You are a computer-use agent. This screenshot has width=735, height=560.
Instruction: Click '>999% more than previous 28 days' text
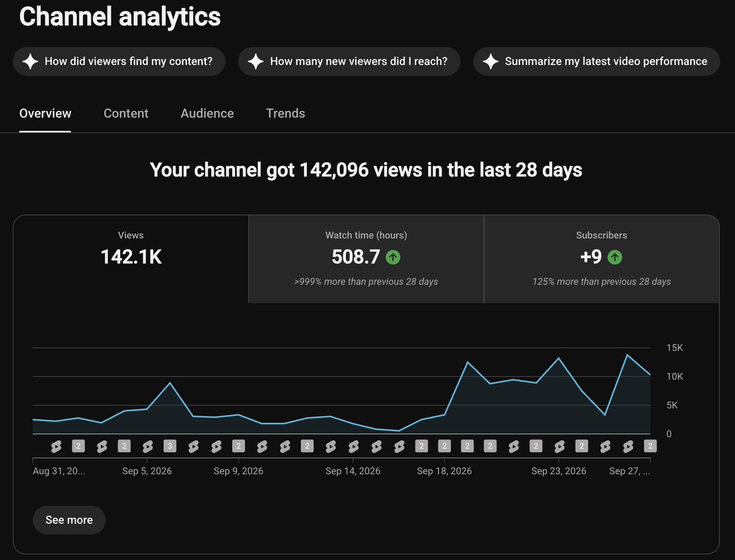366,282
